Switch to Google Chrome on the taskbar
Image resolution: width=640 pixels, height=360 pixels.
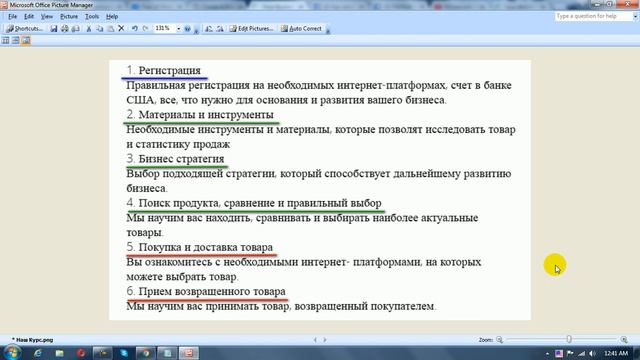coord(145,353)
